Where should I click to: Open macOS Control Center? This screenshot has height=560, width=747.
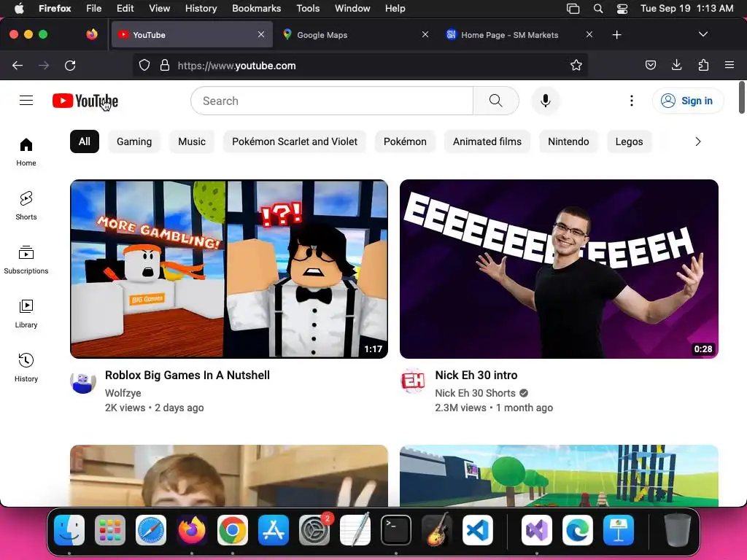622,9
